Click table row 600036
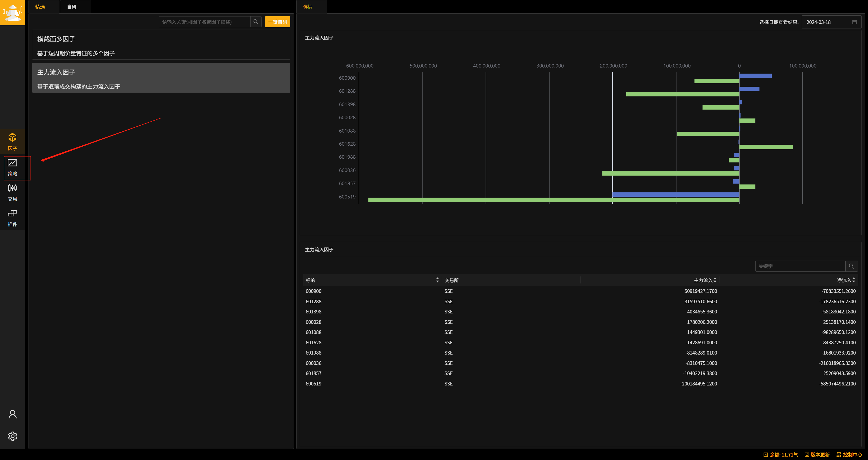 click(x=580, y=363)
